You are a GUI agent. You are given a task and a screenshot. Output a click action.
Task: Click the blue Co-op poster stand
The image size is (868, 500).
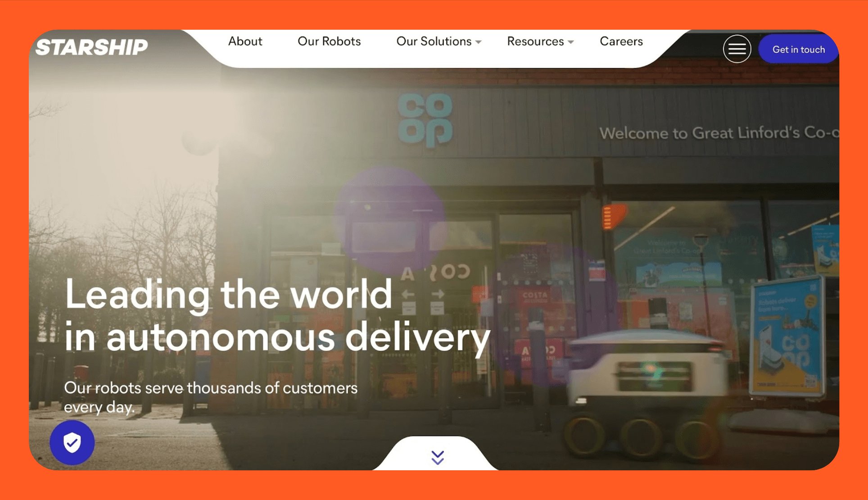788,336
